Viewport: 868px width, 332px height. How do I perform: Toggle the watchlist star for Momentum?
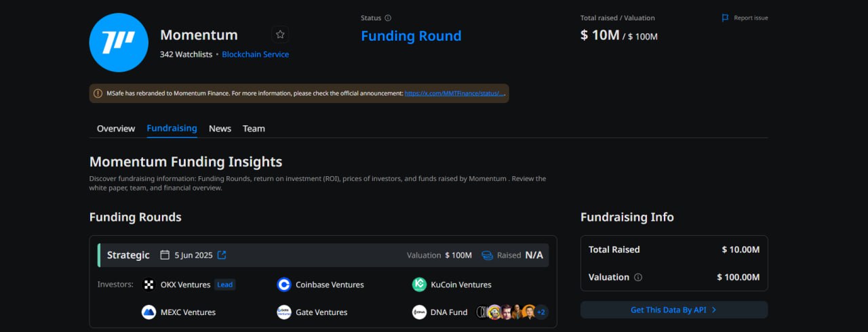[280, 35]
